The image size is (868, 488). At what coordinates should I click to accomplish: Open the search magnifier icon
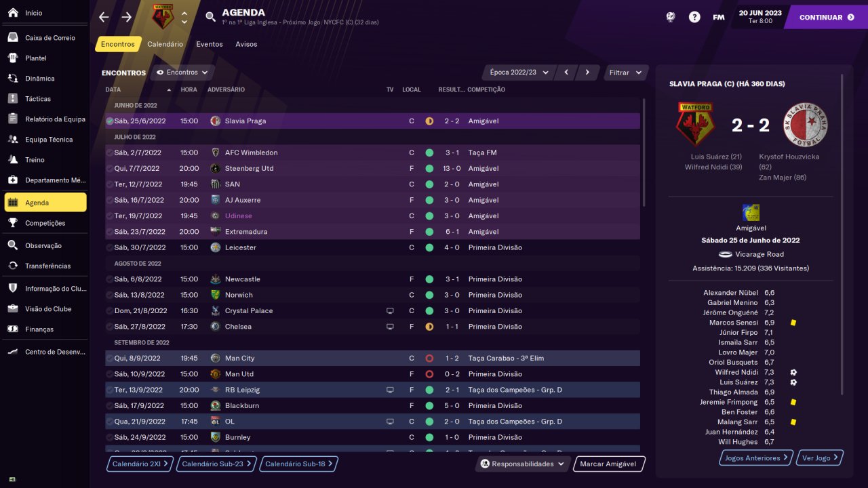pyautogui.click(x=210, y=18)
